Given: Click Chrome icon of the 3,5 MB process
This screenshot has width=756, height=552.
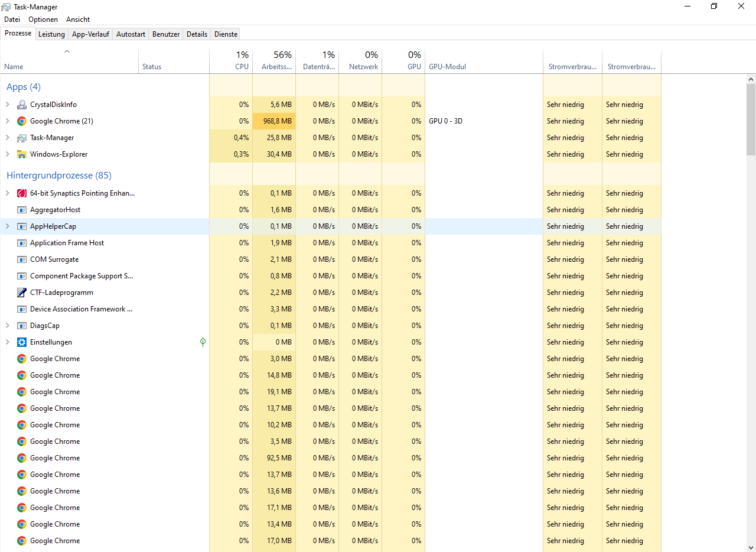Looking at the screenshot, I should [22, 441].
